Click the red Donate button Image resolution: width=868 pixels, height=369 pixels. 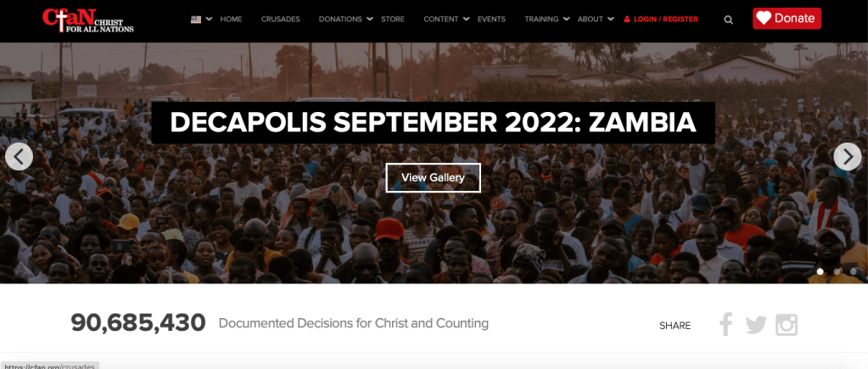click(x=787, y=19)
